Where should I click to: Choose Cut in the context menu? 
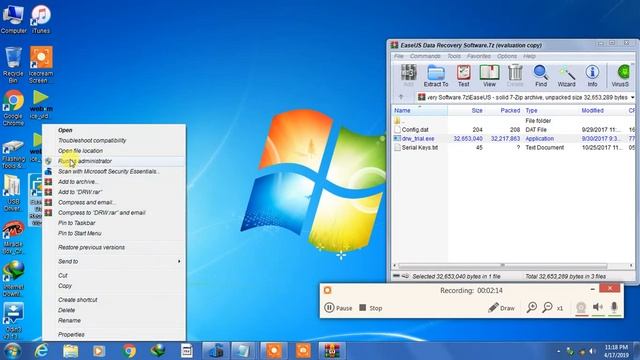point(114,276)
